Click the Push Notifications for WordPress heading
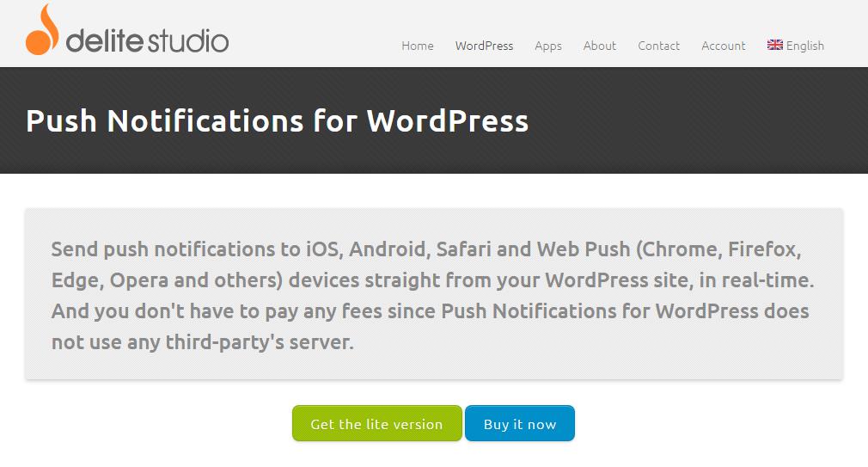The image size is (868, 467). (277, 120)
